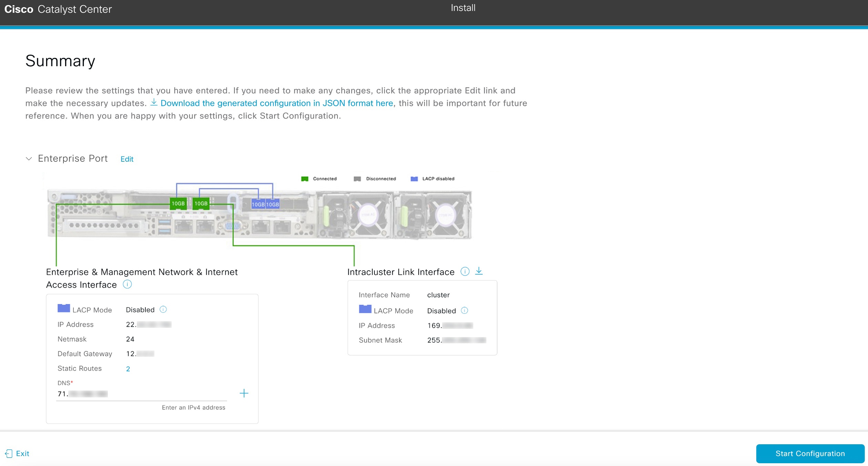Image resolution: width=868 pixels, height=466 pixels.
Task: Click the info icon next to Intracluster Link Interface
Action: [x=465, y=271]
